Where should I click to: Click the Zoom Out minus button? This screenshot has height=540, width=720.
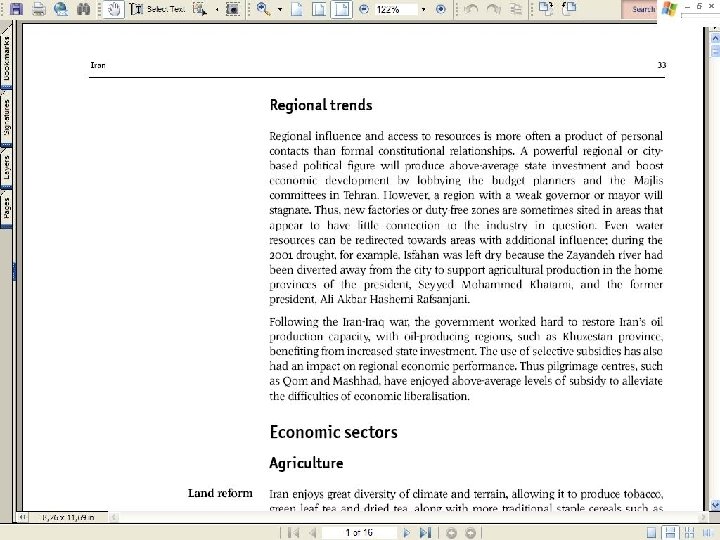[x=364, y=9]
